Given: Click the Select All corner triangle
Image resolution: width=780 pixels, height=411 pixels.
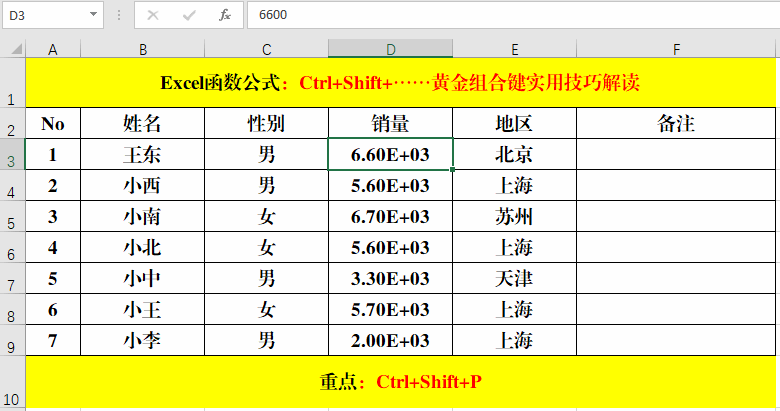Looking at the screenshot, I should coord(16,49).
